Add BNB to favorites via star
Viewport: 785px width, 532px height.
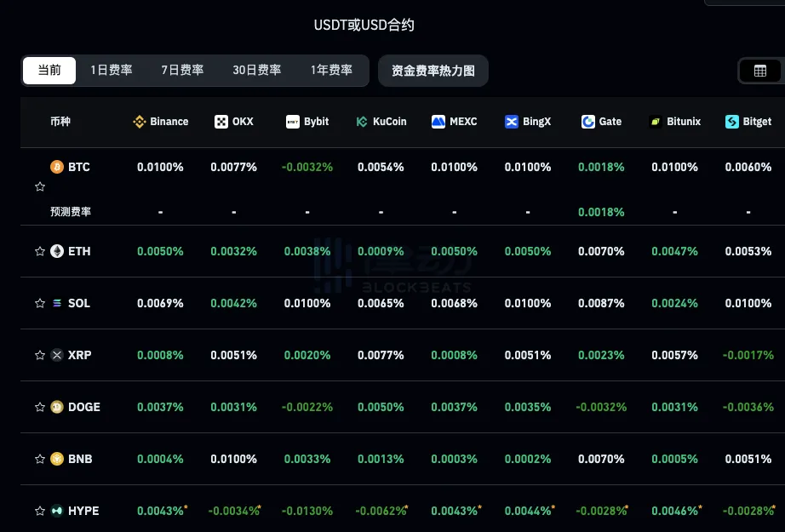click(x=40, y=459)
